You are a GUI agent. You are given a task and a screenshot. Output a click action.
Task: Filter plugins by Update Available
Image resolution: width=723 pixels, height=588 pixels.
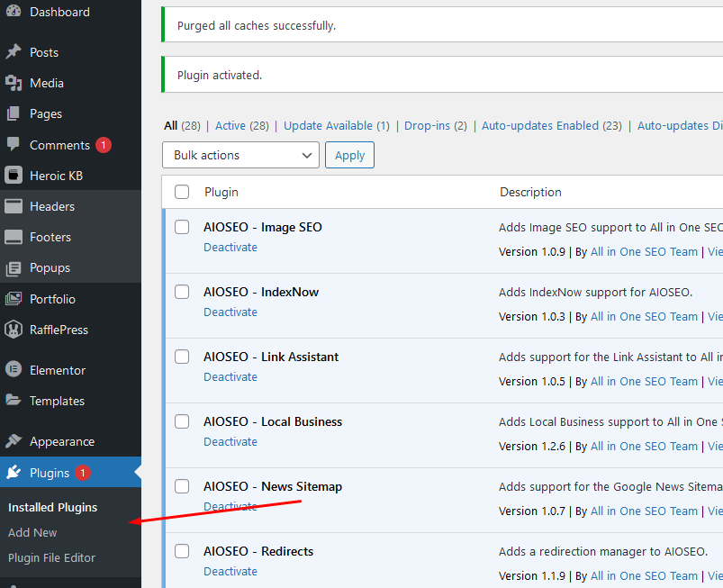point(330,126)
